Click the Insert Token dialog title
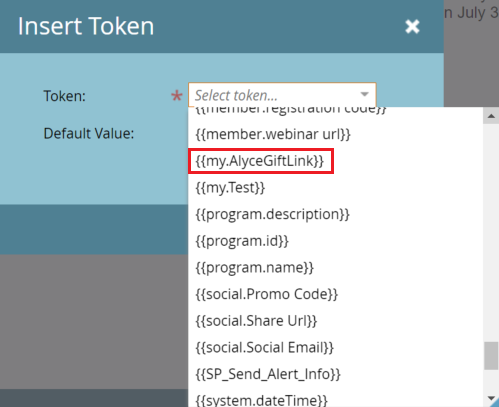 (86, 26)
